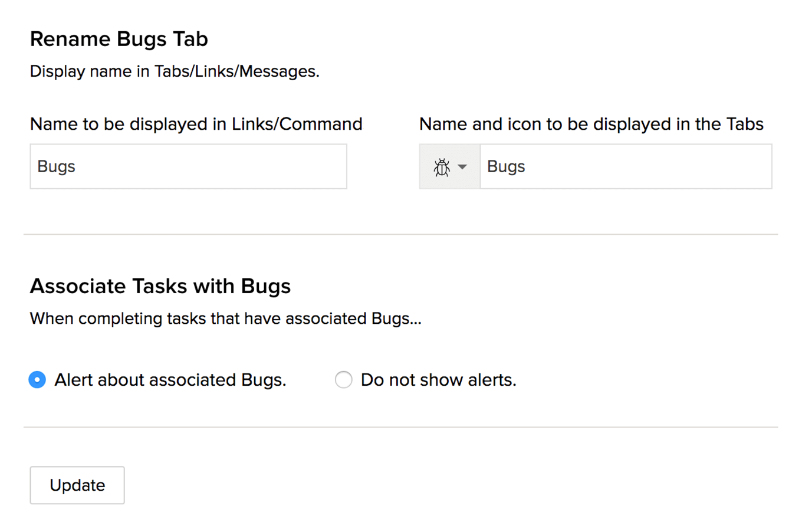Click the 'Name to be displayed in Links/Command' label
Screen dimensions: 802x532
tap(196, 124)
